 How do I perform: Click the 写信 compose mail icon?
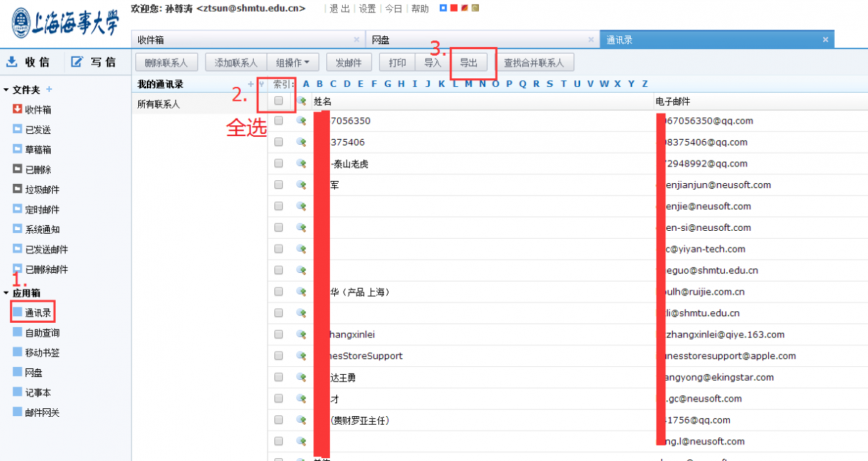coord(77,62)
